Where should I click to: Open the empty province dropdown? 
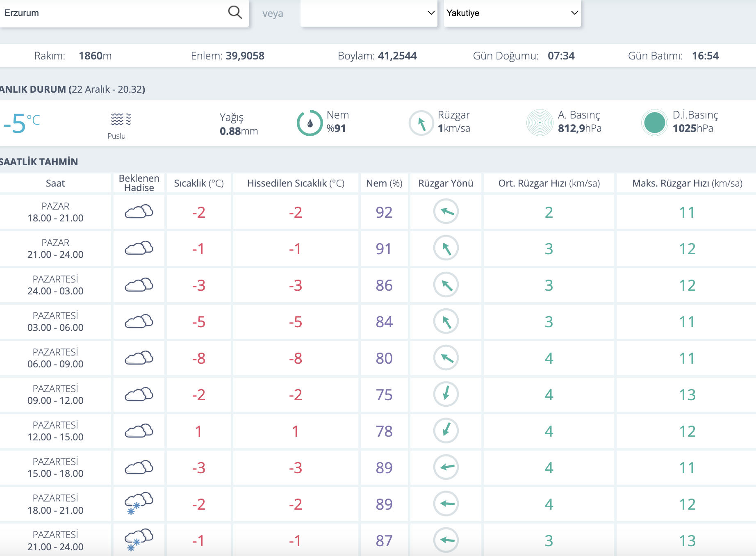tap(369, 13)
